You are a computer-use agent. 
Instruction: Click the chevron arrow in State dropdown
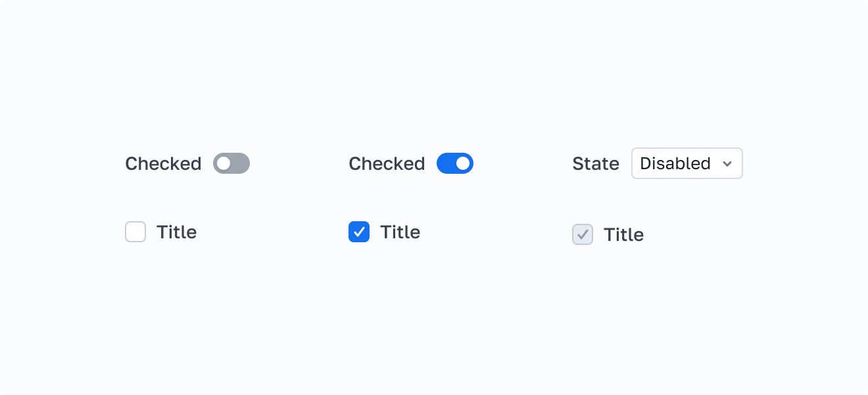click(x=727, y=164)
